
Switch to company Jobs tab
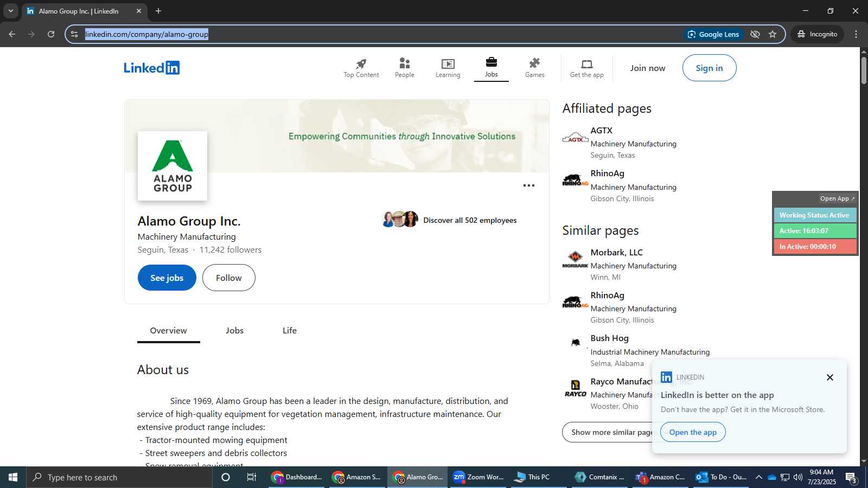(x=234, y=331)
